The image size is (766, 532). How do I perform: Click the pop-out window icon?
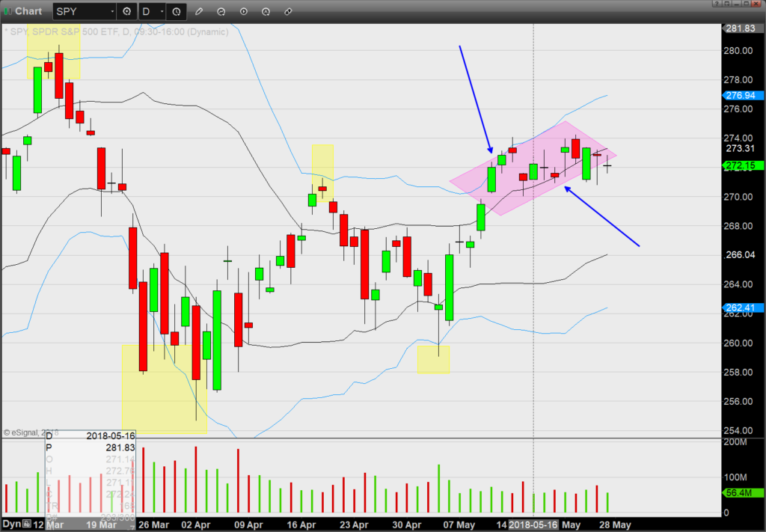[726, 4]
